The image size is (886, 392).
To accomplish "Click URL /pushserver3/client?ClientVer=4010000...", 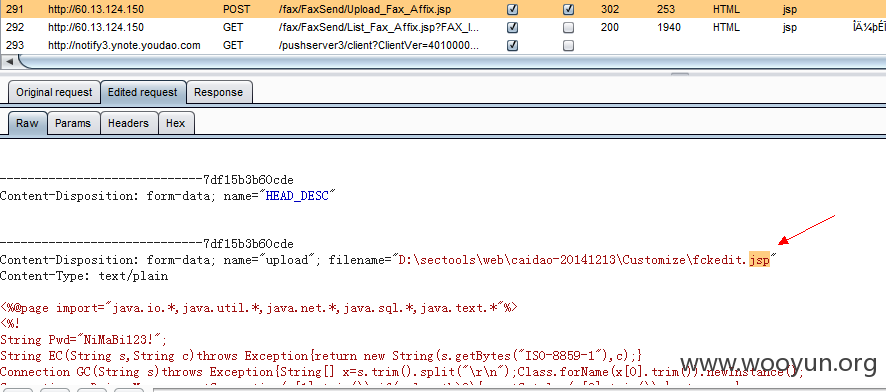I will (x=379, y=45).
